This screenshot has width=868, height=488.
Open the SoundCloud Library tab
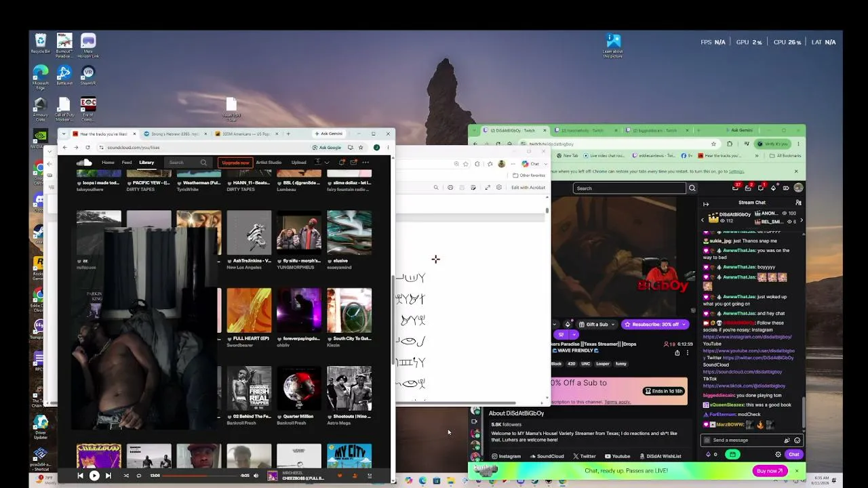(146, 163)
